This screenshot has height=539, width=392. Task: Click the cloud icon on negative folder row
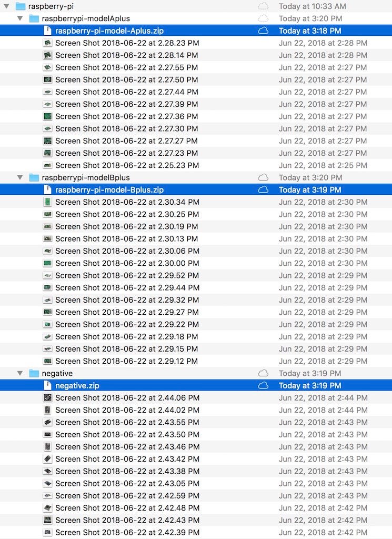(x=263, y=373)
